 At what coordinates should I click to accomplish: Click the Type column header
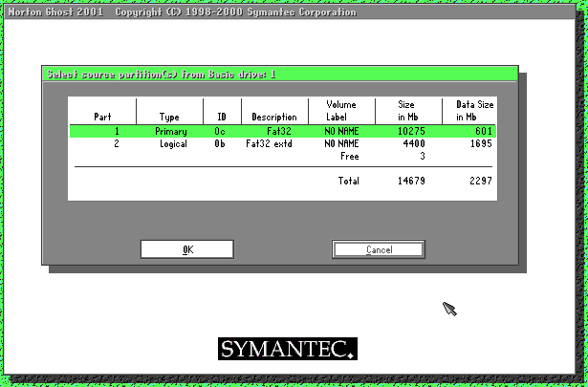169,117
